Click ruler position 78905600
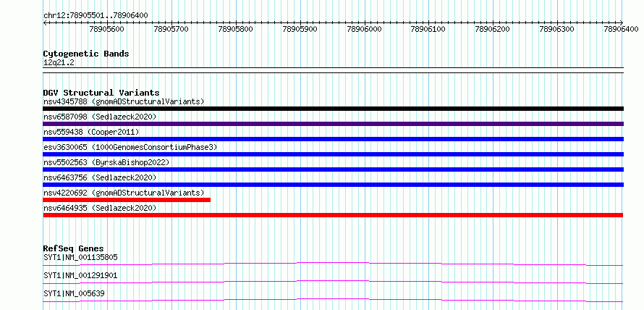The height and width of the screenshot is (310, 644). click(x=107, y=29)
